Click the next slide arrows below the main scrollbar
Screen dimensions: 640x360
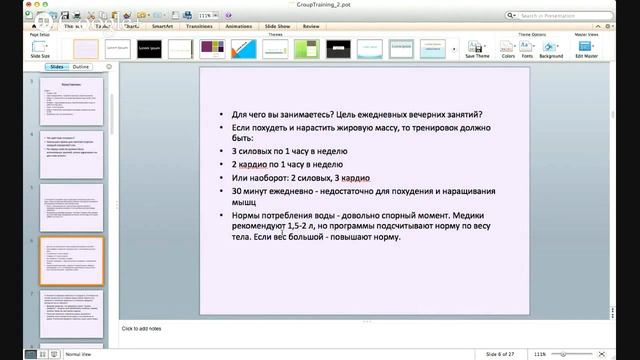click(x=613, y=316)
